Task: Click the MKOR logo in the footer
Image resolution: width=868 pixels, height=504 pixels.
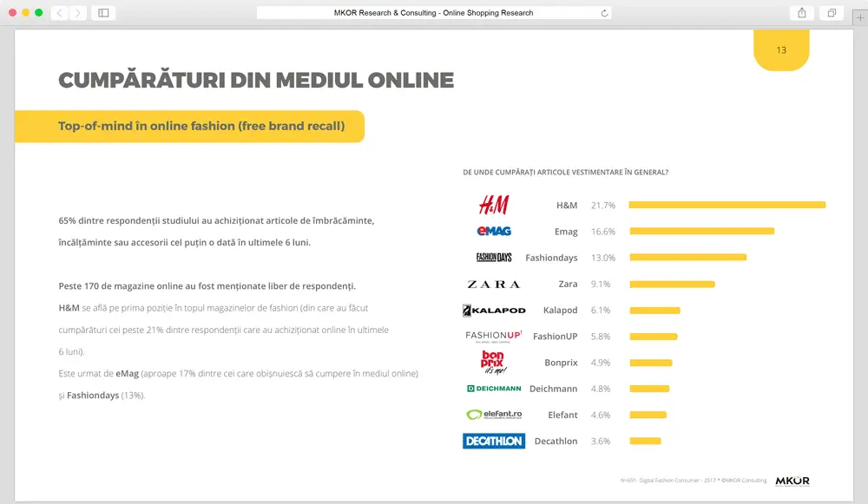Action: (792, 481)
